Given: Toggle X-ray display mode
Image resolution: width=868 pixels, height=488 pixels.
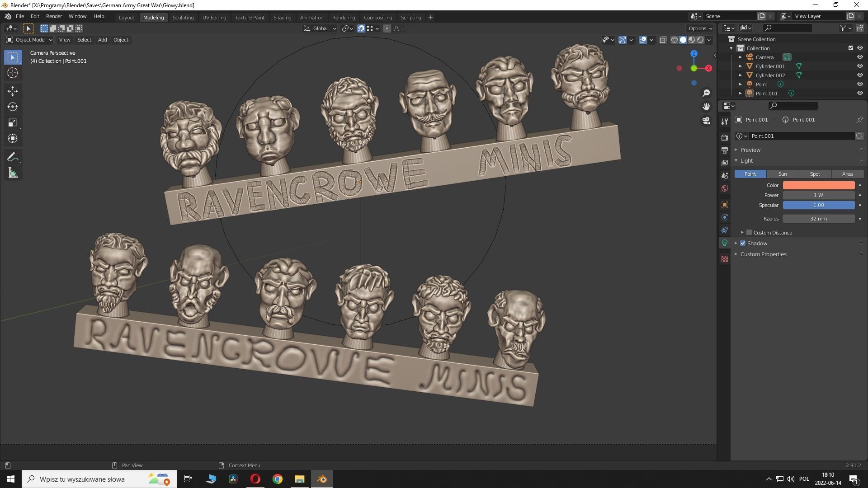Looking at the screenshot, I should point(663,40).
